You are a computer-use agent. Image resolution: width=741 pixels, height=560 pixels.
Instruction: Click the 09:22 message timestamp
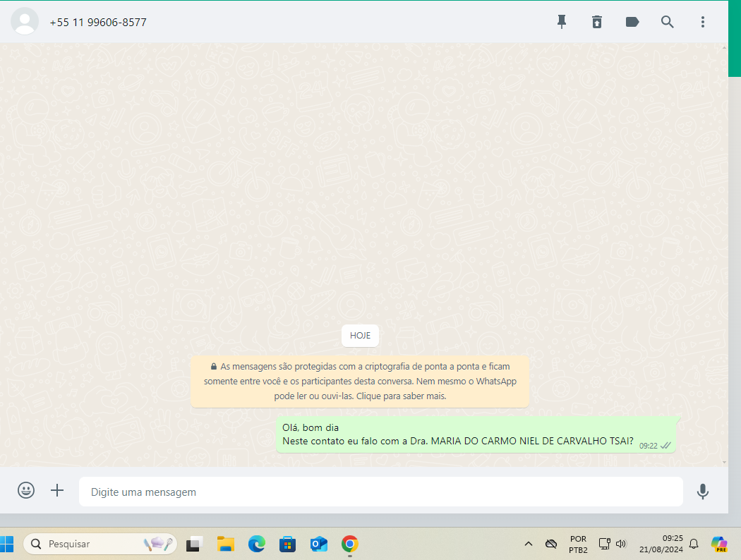click(649, 446)
